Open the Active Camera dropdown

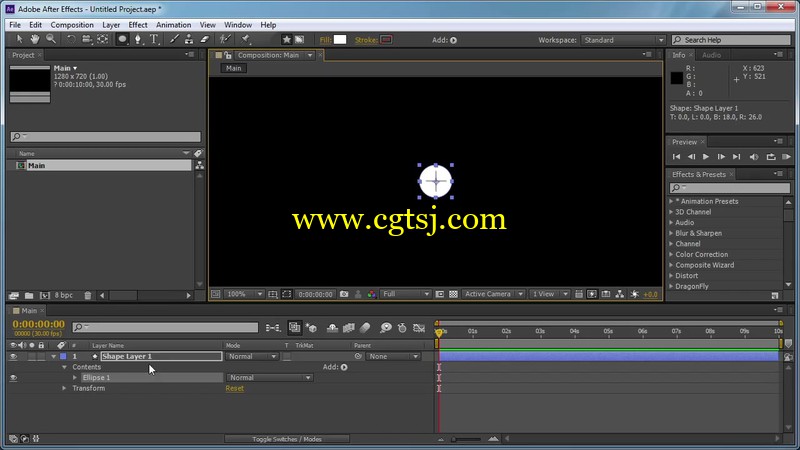[x=493, y=294]
